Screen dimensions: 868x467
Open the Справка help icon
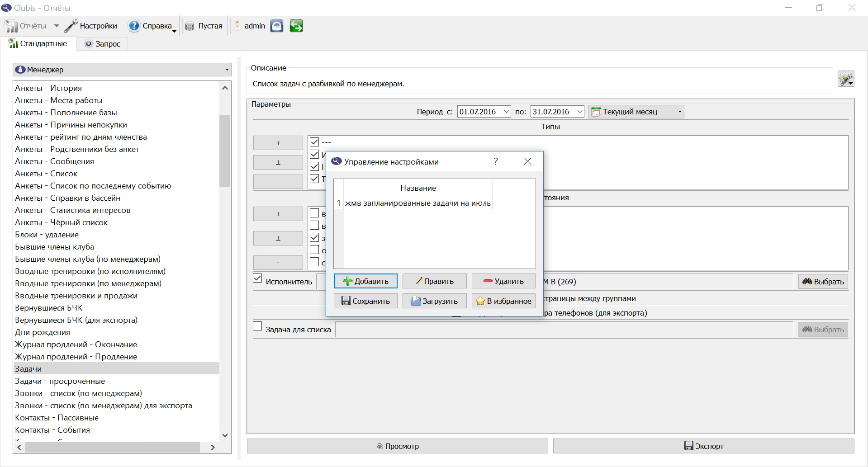(134, 26)
